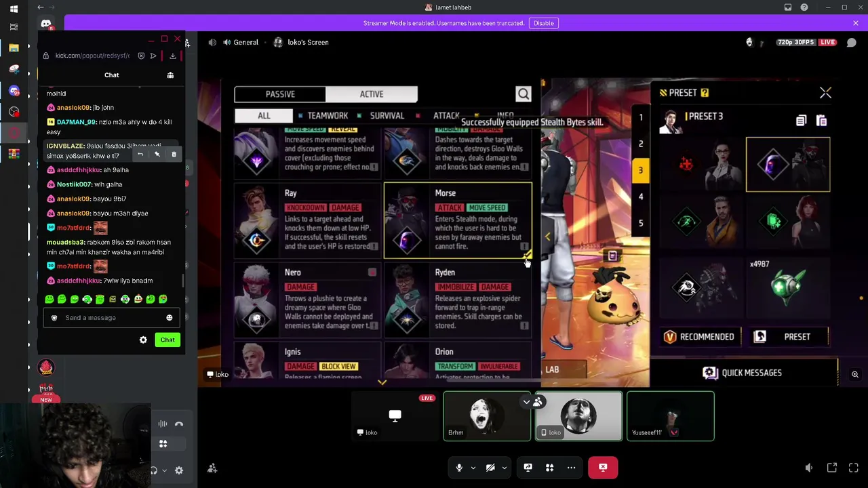Collapse the participants strip chevron
This screenshot has height=488, width=868.
(526, 402)
